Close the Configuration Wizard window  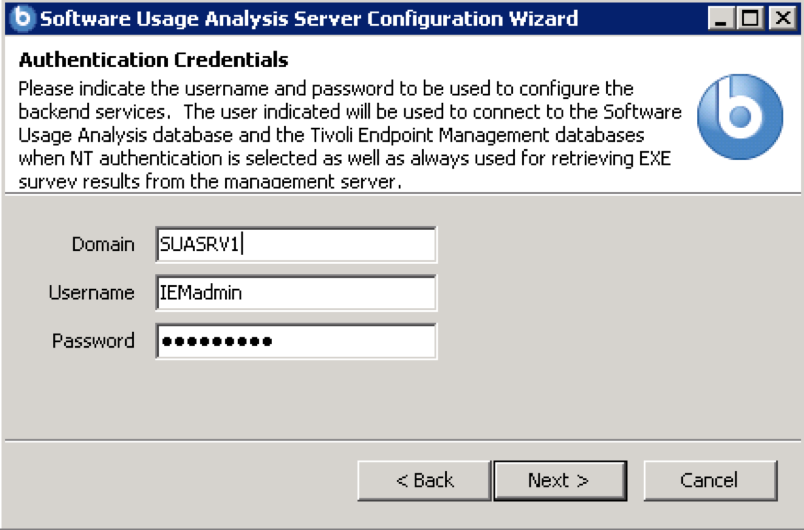[781, 18]
